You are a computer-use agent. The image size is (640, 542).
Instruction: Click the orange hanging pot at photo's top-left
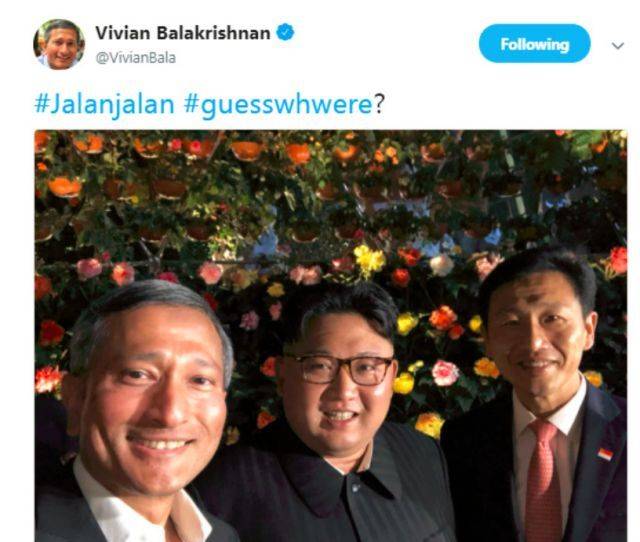pyautogui.click(x=64, y=187)
